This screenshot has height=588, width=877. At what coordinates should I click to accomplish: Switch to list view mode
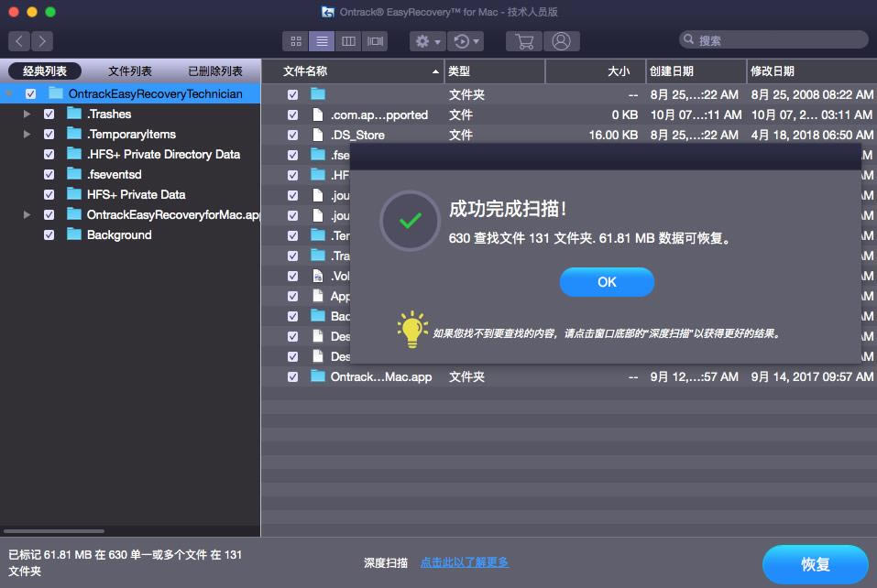point(322,41)
